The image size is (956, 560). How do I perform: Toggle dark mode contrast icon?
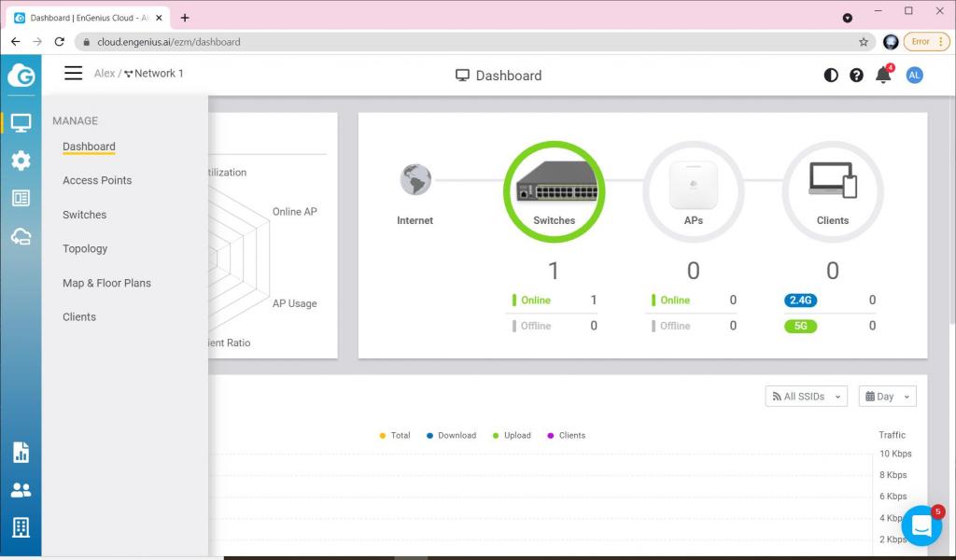[x=830, y=75]
